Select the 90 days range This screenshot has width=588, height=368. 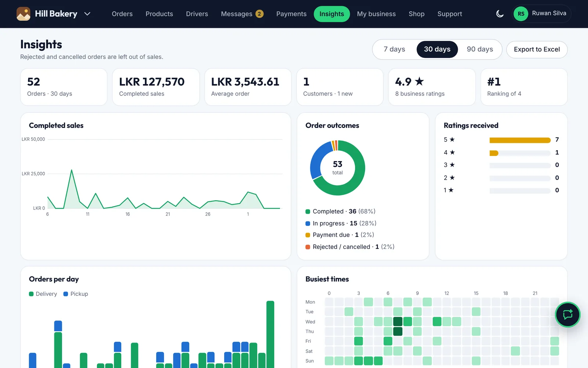(480, 49)
